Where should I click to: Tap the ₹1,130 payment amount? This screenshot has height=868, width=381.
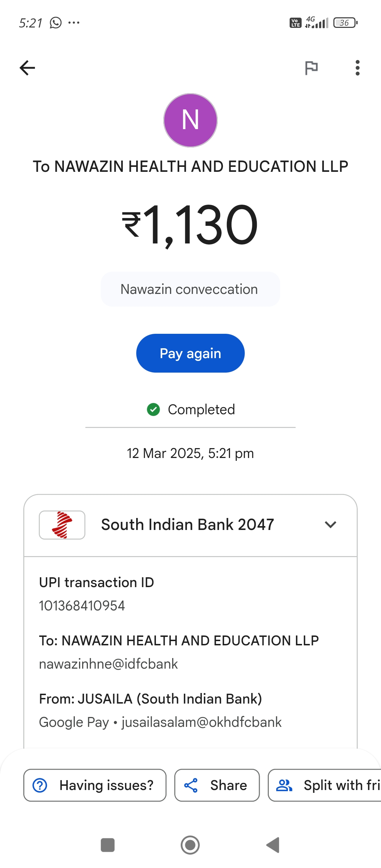pyautogui.click(x=190, y=225)
